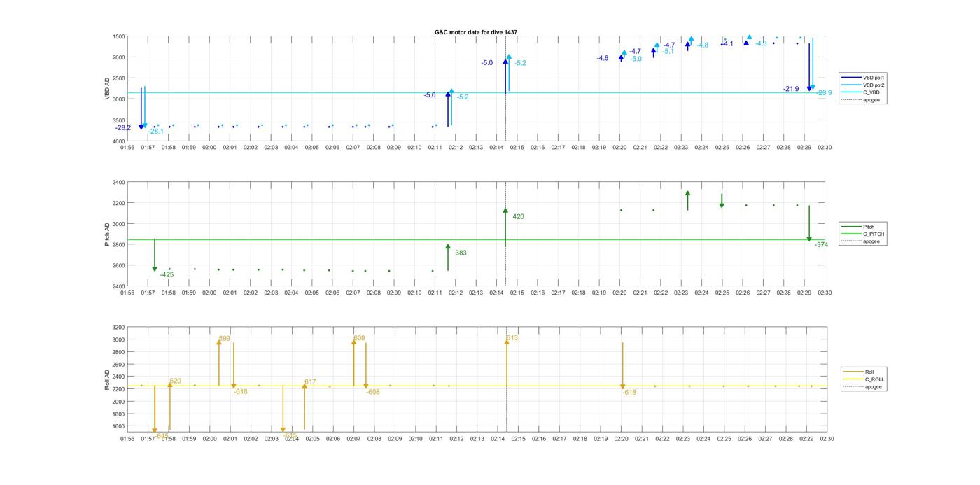Viewport: 980px width, 485px height.
Task: Click the '599' roll data label
Action: click(x=225, y=339)
